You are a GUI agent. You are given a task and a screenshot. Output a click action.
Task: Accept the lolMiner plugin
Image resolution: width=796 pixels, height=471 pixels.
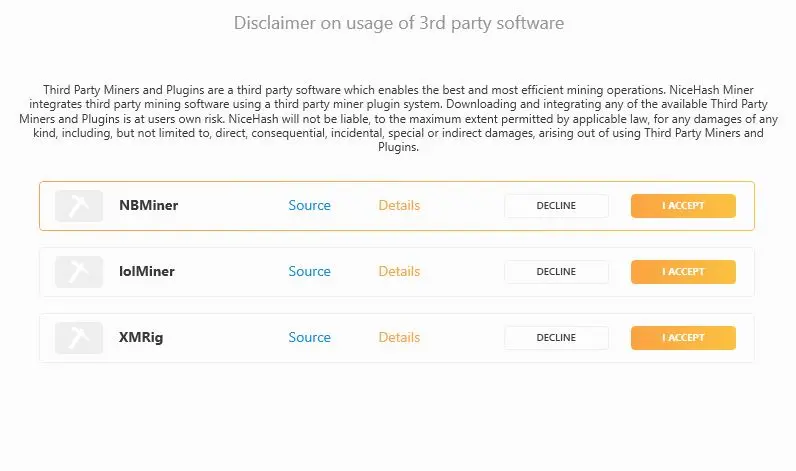[x=683, y=272]
